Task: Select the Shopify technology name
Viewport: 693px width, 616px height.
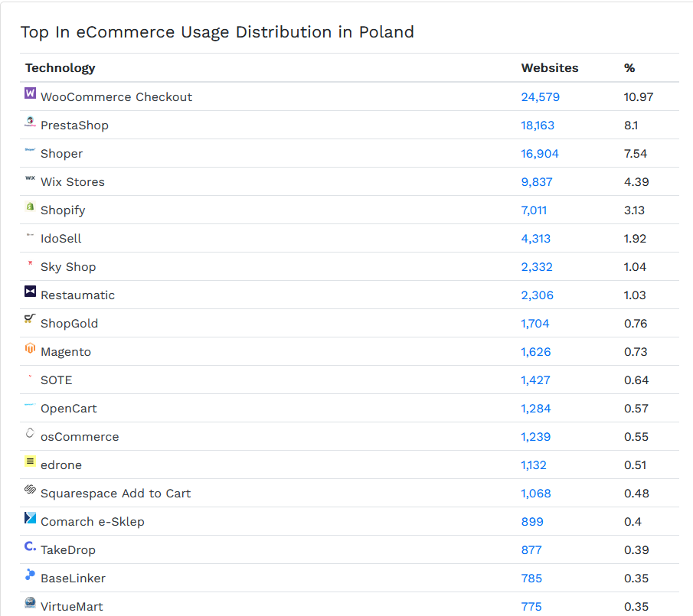Action: (x=63, y=210)
